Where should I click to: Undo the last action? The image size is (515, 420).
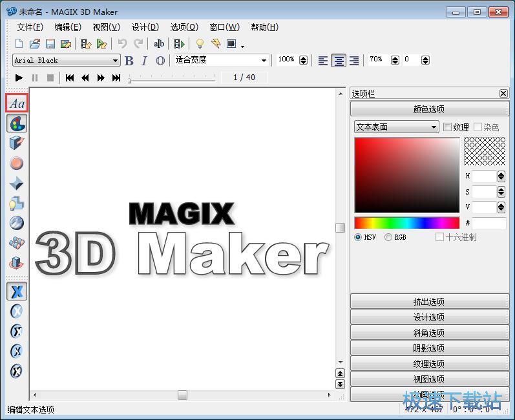pyautogui.click(x=123, y=44)
